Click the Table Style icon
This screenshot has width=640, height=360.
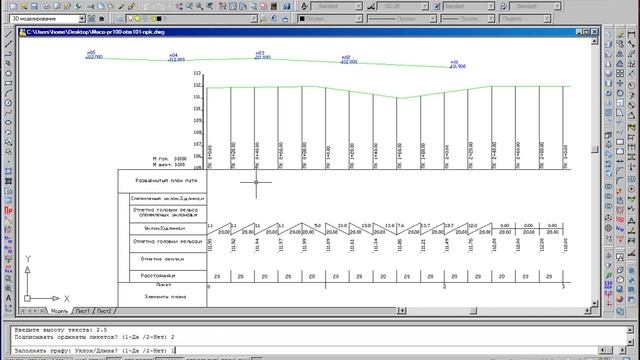click(437, 6)
